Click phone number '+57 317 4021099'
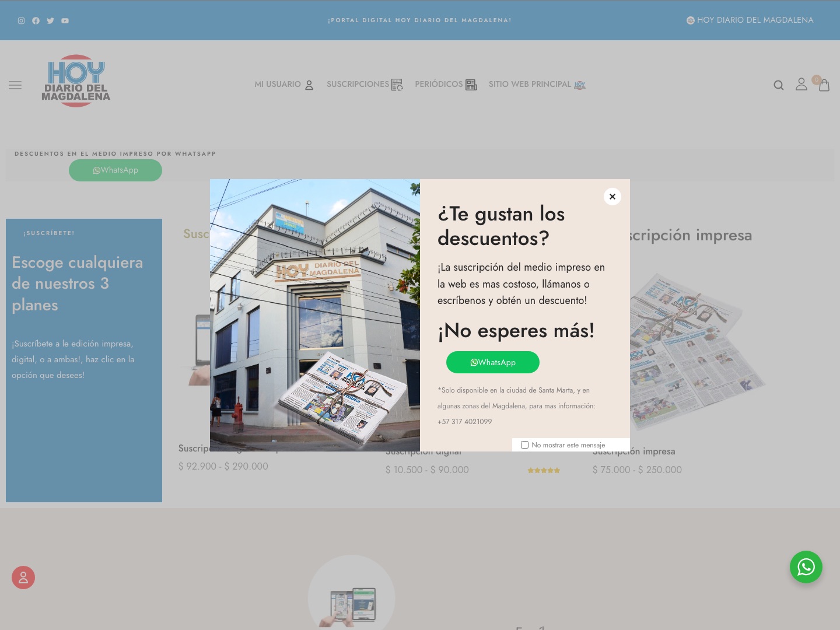 coord(465,422)
